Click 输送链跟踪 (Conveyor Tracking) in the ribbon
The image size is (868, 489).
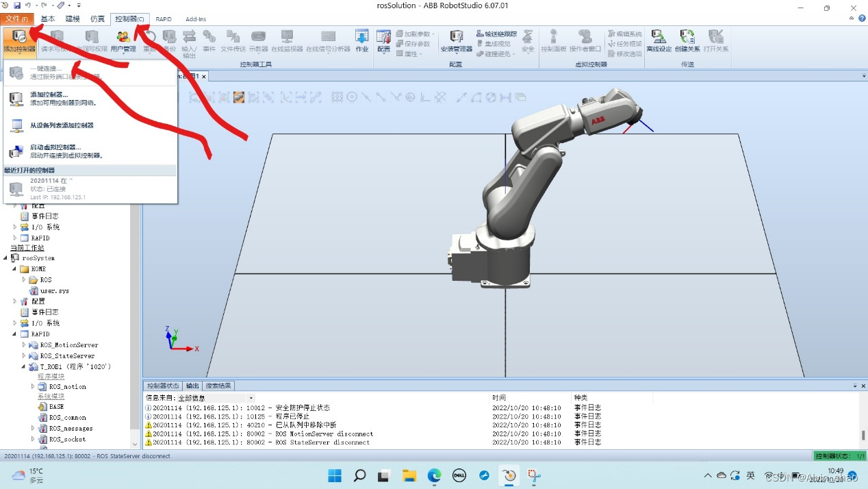(497, 34)
